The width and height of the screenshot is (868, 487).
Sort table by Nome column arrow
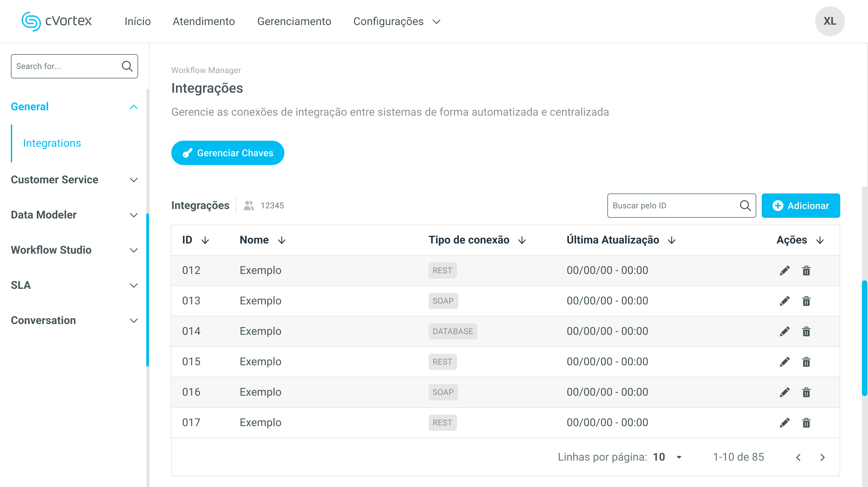click(x=282, y=240)
